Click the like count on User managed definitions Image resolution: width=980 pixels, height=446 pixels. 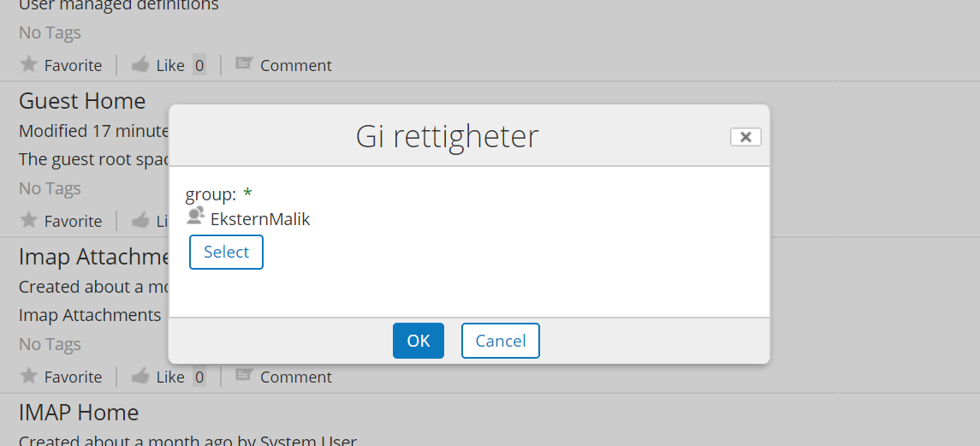coord(199,65)
